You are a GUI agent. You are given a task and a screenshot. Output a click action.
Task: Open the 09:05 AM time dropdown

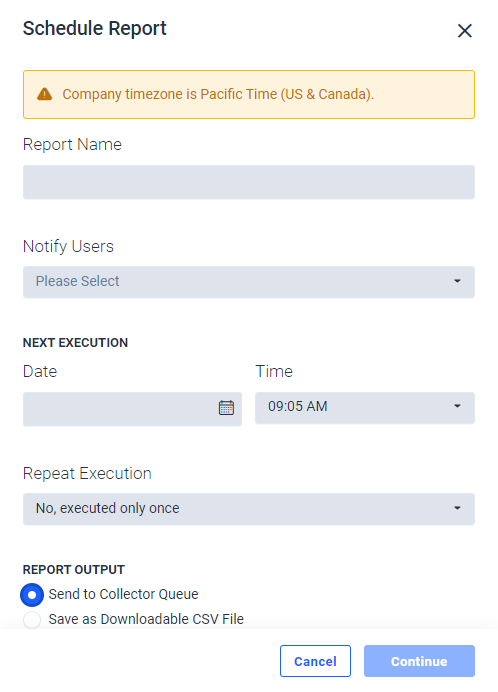pyautogui.click(x=365, y=408)
